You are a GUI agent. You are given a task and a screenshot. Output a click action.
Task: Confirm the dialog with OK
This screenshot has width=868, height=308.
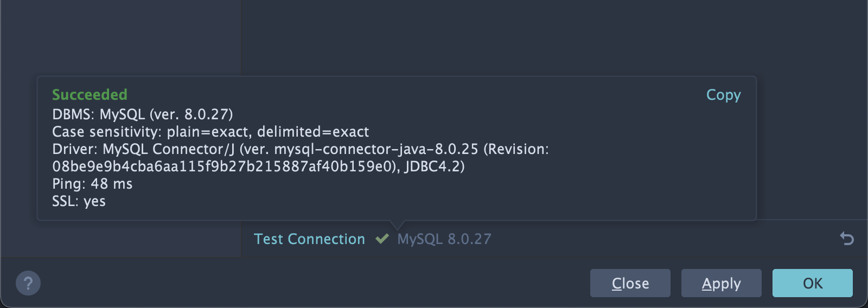tap(813, 283)
